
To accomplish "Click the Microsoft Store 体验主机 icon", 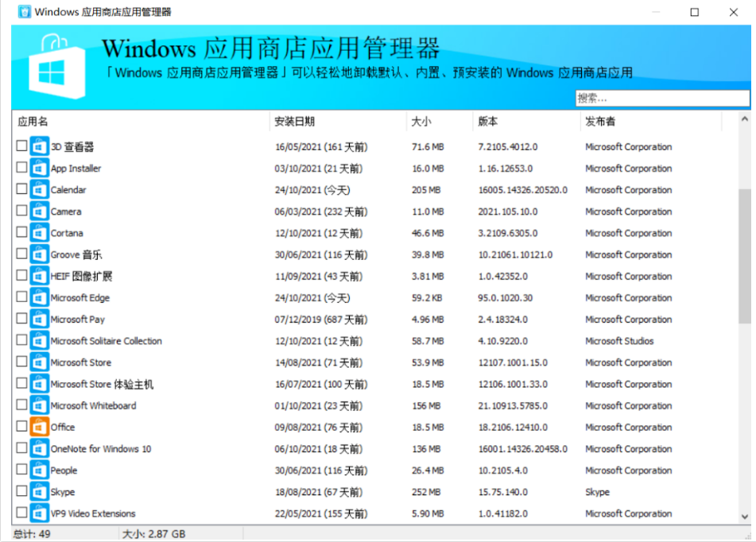I will (x=39, y=384).
